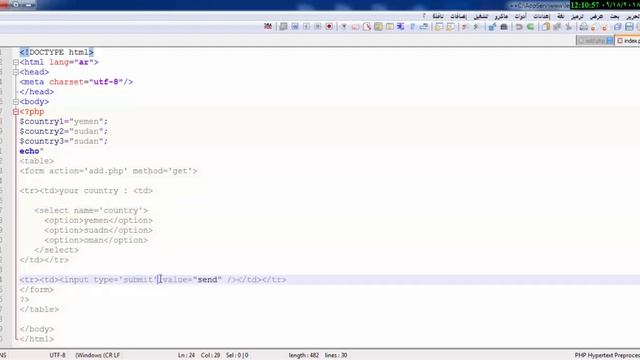Click the Copy toolbar icon
This screenshot has width=640, height=360.
point(557,27)
